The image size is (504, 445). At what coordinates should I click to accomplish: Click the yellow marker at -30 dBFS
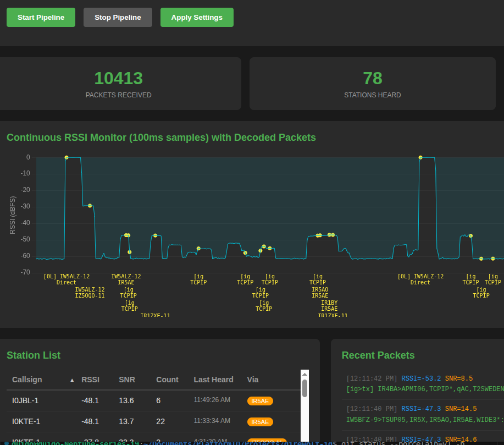click(x=90, y=206)
